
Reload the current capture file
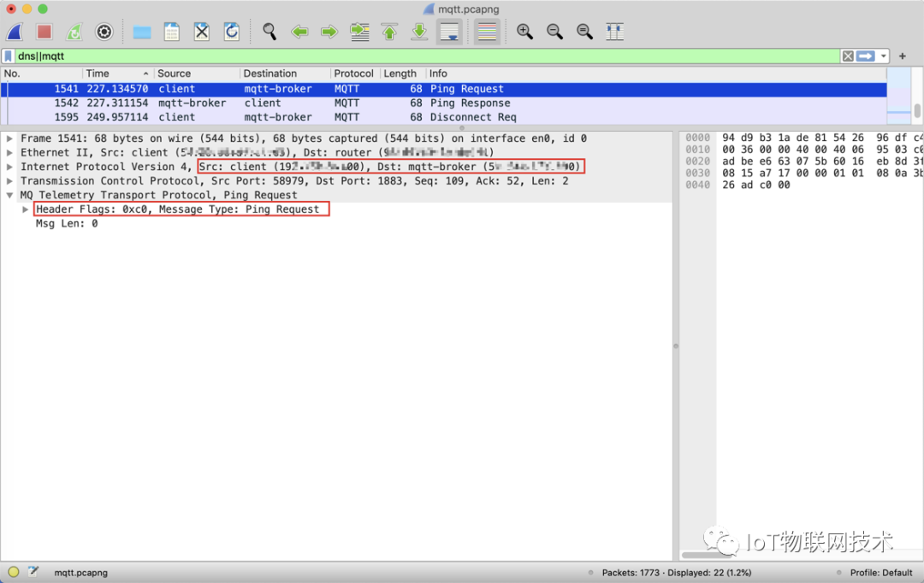click(231, 32)
